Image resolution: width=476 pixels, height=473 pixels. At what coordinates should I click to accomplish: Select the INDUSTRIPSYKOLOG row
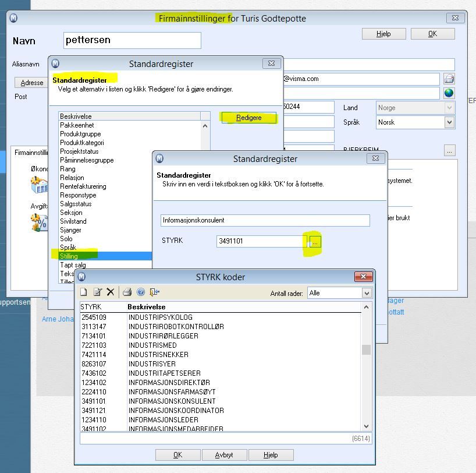(x=221, y=317)
